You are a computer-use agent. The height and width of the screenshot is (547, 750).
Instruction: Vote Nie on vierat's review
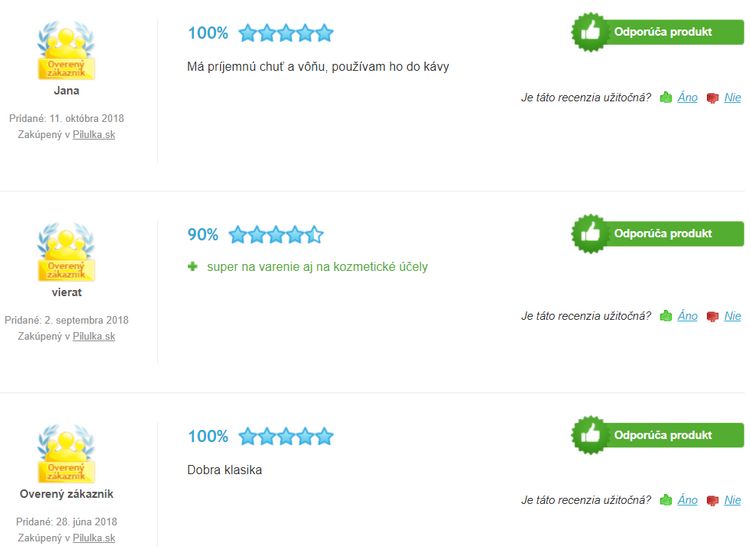(x=732, y=316)
